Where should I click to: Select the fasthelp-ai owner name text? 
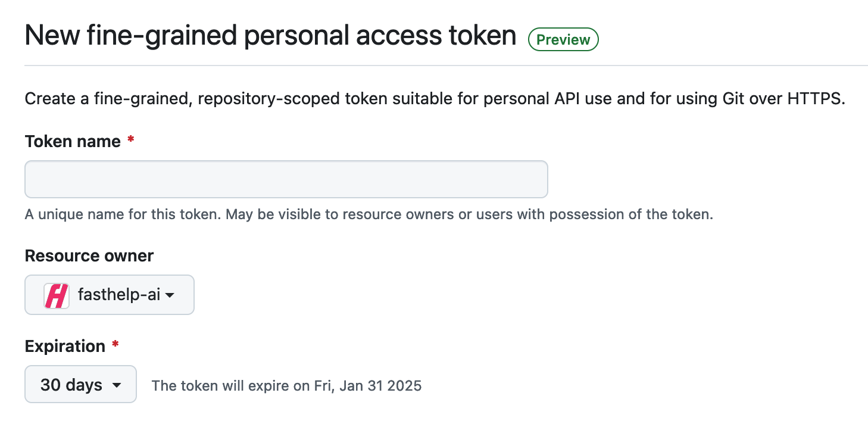point(119,295)
